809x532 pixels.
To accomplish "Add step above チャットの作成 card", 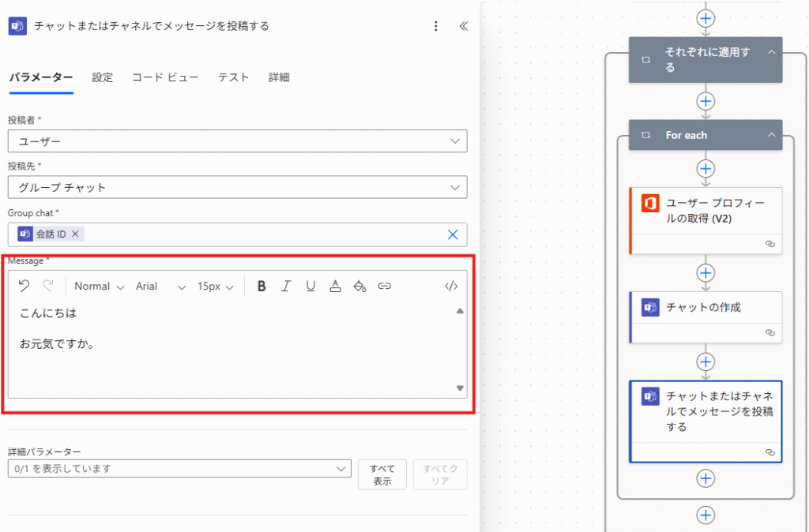I will 706,272.
